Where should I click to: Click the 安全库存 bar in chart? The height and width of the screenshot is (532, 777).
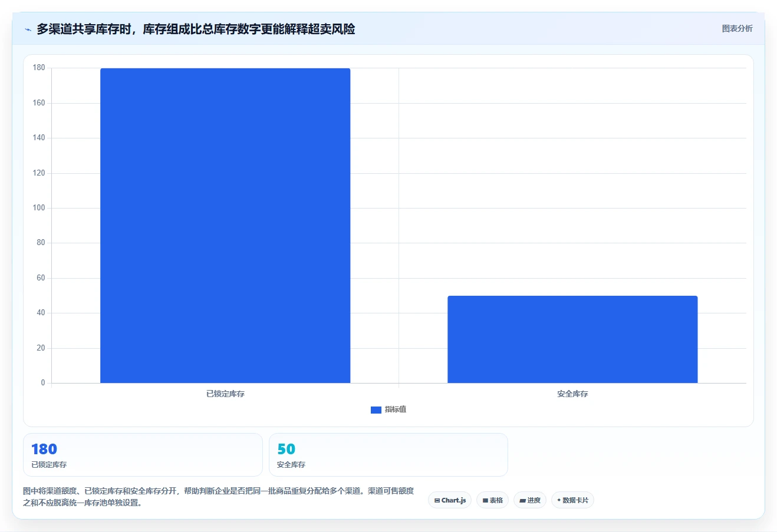tap(572, 339)
